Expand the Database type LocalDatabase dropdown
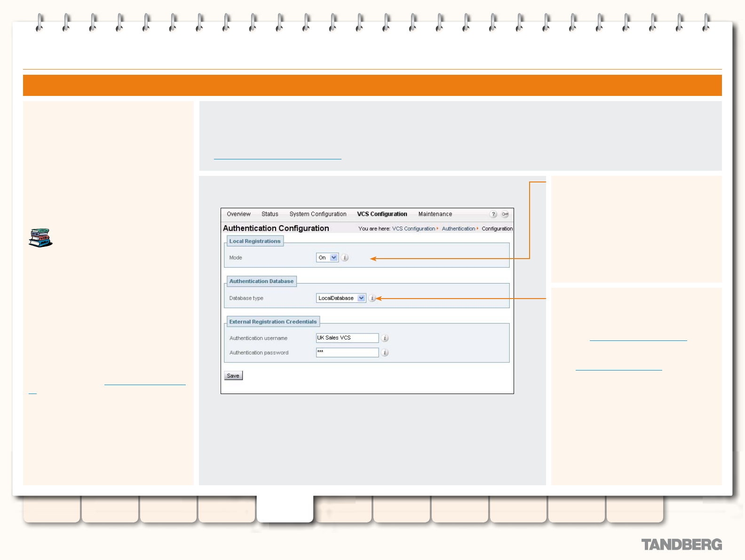 341,298
